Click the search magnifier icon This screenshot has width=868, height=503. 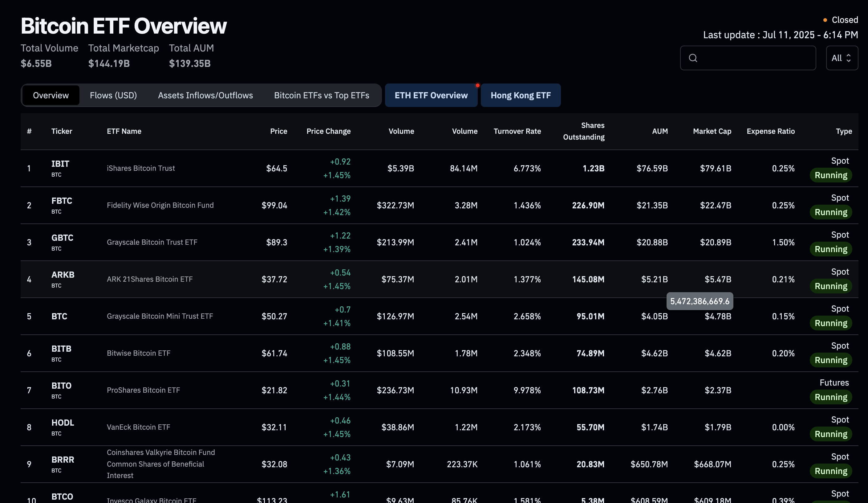[x=693, y=58]
